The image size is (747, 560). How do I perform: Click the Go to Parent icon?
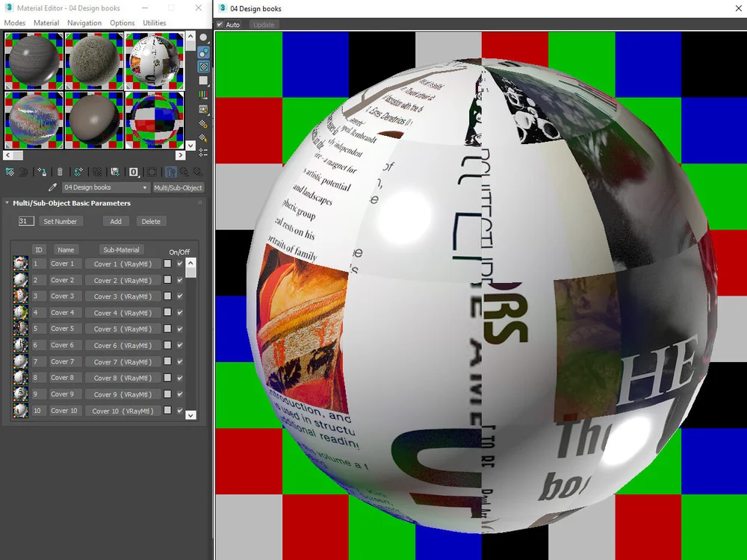coord(185,172)
